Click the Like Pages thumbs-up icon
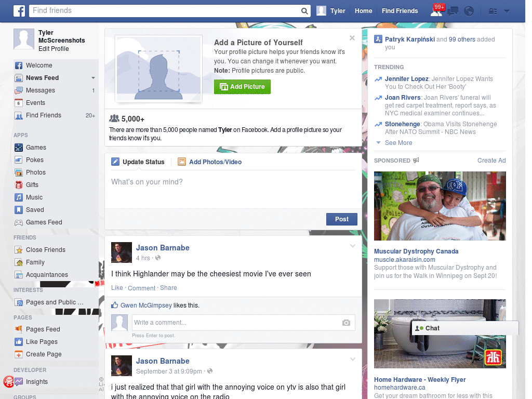The height and width of the screenshot is (399, 532). (19, 342)
